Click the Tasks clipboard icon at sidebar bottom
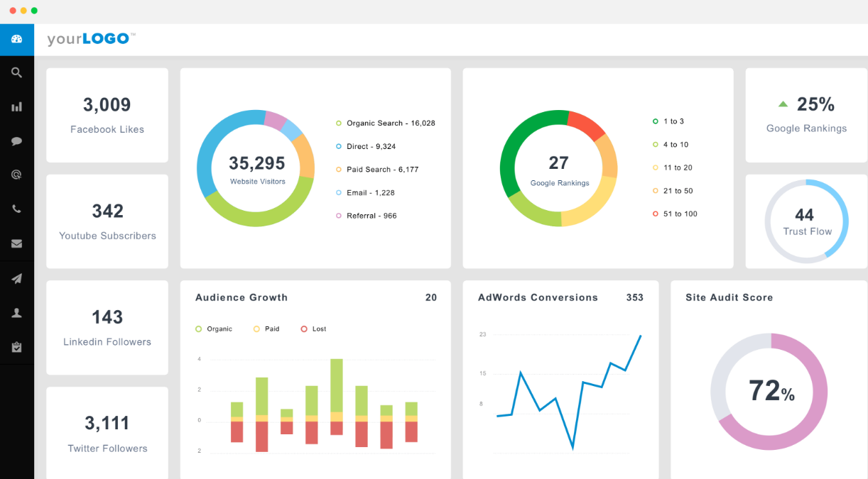Screen dimensions: 868x479 pos(16,347)
